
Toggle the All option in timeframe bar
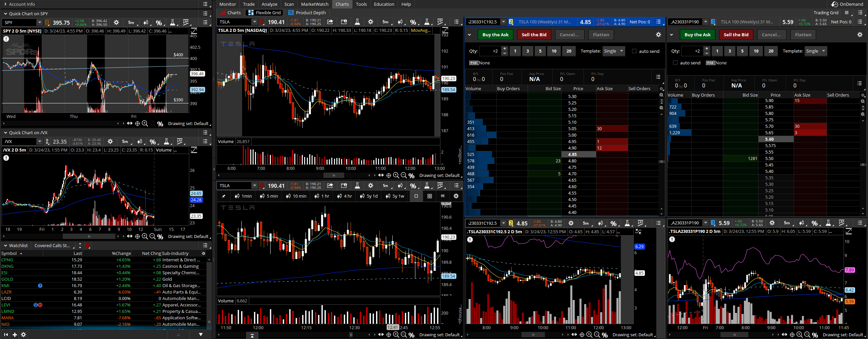(443, 196)
